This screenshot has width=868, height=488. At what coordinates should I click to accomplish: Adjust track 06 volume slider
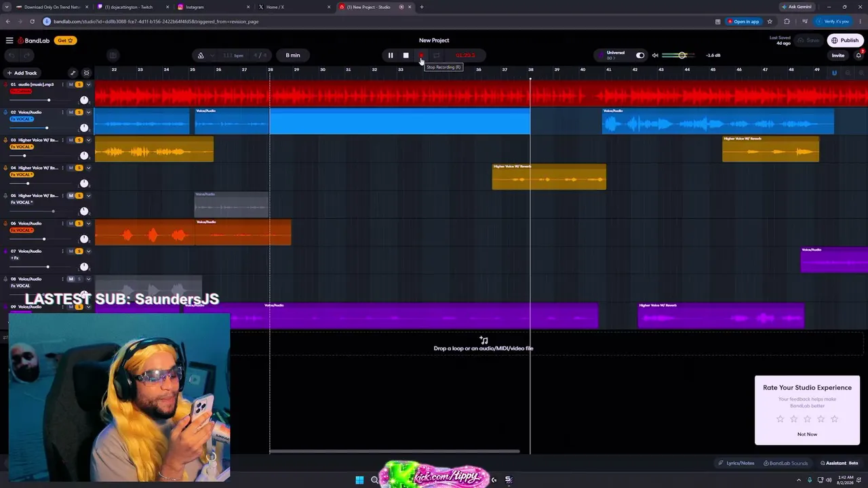click(39, 239)
